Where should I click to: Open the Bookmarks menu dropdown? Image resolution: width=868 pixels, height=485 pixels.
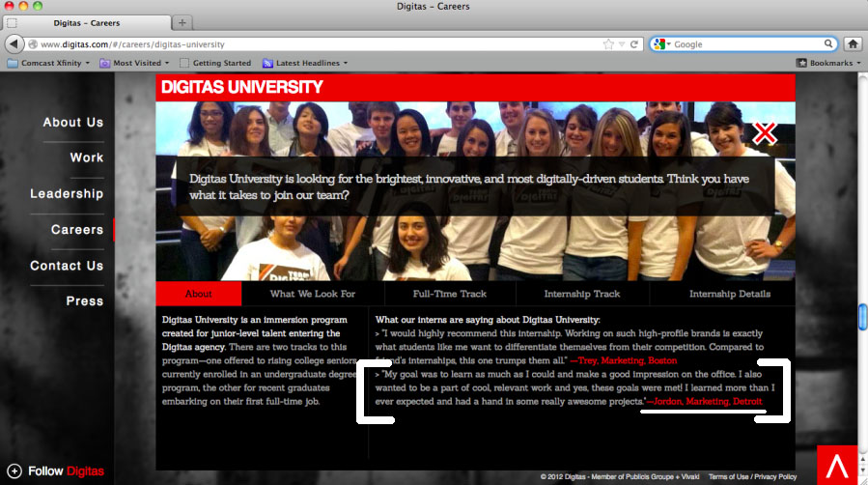click(x=827, y=63)
